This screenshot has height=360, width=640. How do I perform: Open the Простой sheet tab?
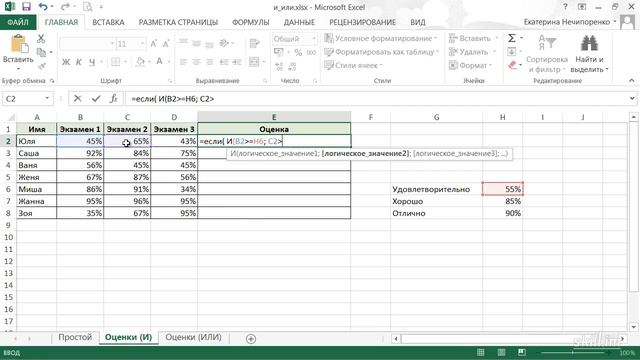75,337
